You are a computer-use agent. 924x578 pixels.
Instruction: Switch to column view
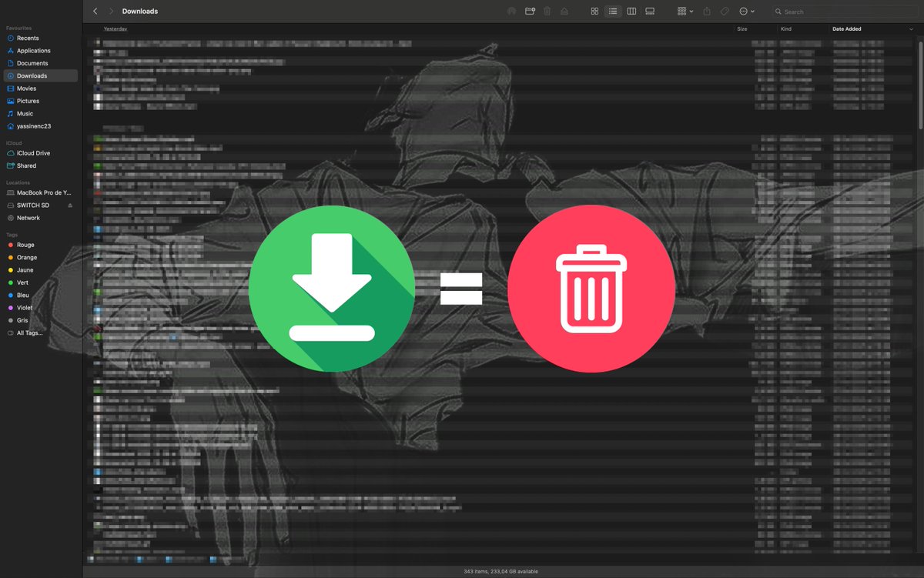(x=631, y=11)
